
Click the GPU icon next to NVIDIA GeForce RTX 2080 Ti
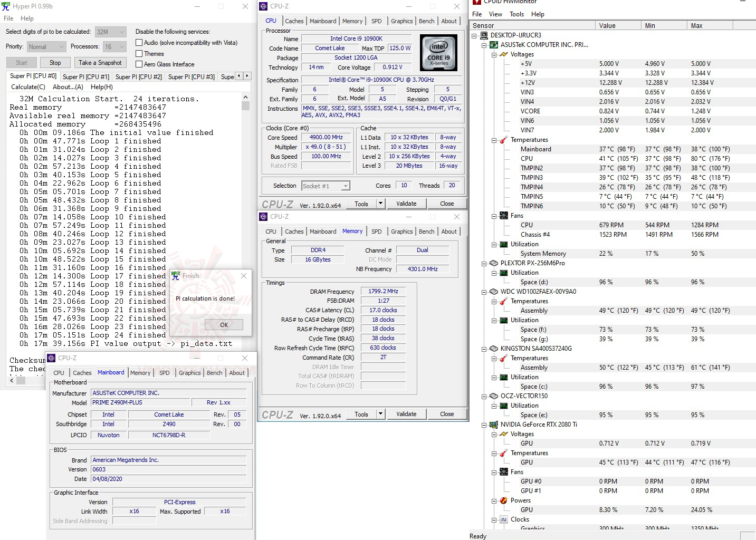[x=493, y=425]
